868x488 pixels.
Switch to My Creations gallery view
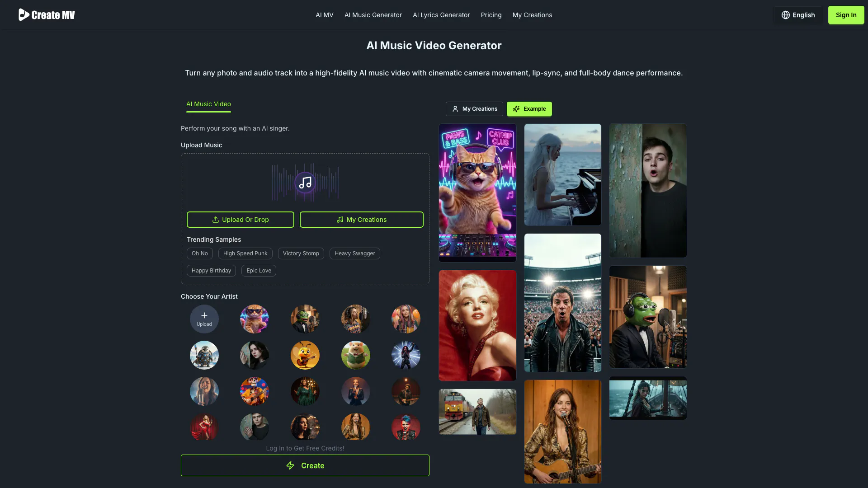[474, 109]
